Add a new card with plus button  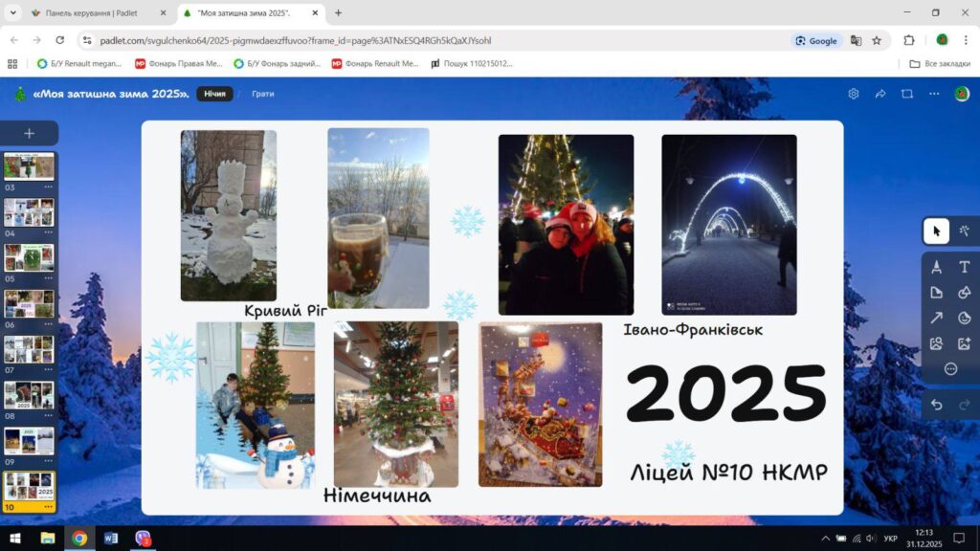tap(29, 133)
